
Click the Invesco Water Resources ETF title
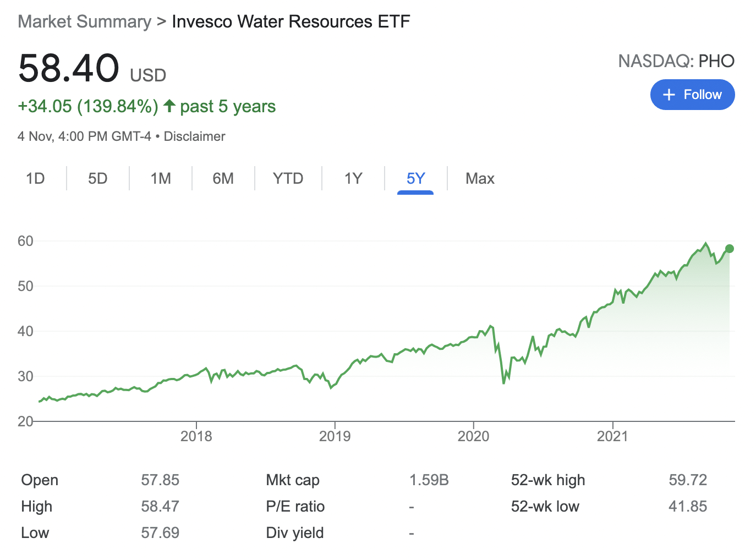click(291, 21)
